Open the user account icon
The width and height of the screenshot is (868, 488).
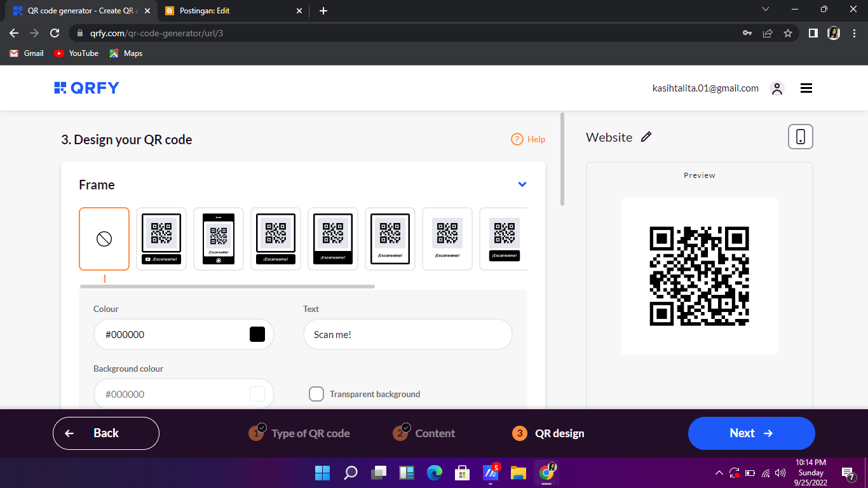776,89
